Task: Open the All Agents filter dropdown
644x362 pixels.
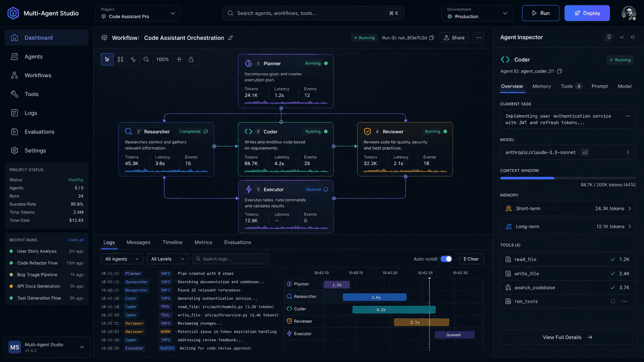Action: click(x=122, y=259)
